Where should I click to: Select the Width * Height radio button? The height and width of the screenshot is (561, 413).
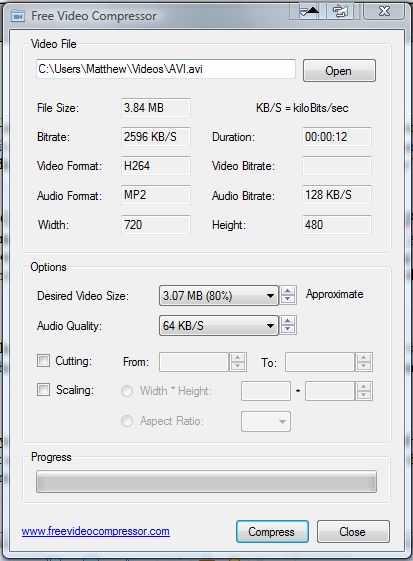point(127,391)
